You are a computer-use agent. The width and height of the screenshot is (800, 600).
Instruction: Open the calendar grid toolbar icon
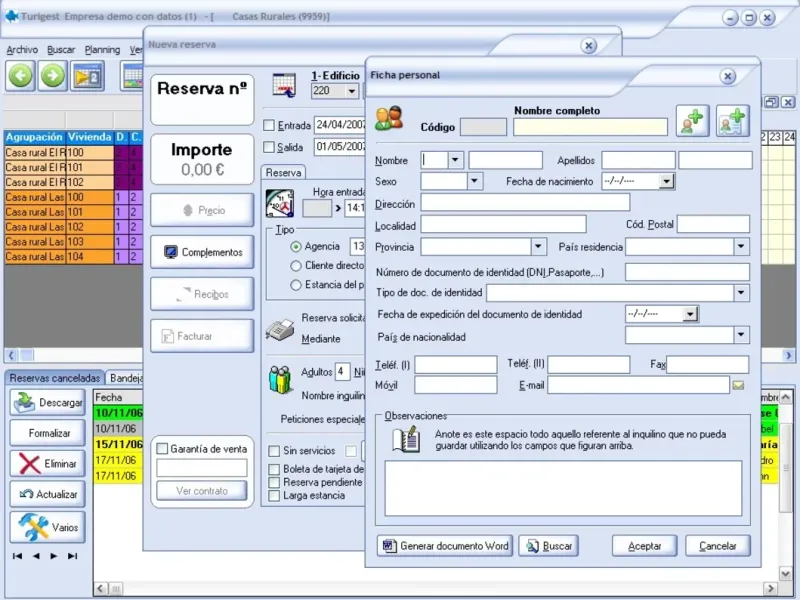[x=132, y=76]
